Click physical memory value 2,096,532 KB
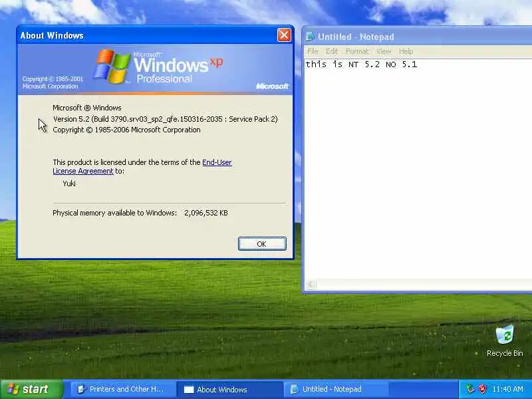This screenshot has width=532, height=399. click(206, 213)
